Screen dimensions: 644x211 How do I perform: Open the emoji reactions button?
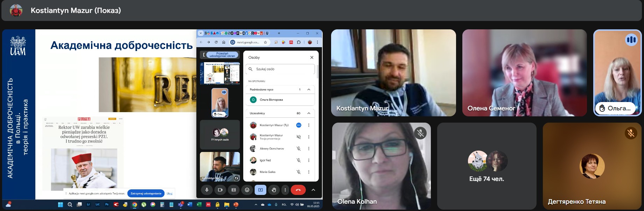[x=247, y=190]
